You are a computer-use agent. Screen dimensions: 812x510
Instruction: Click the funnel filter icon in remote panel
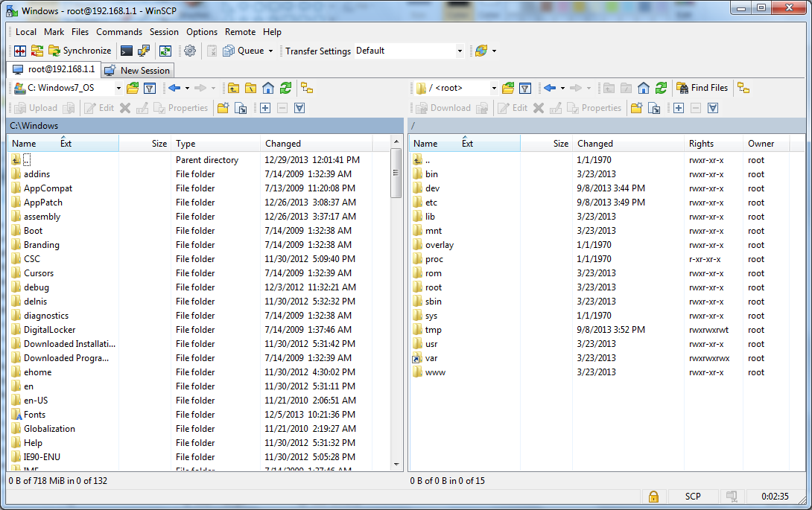click(525, 88)
